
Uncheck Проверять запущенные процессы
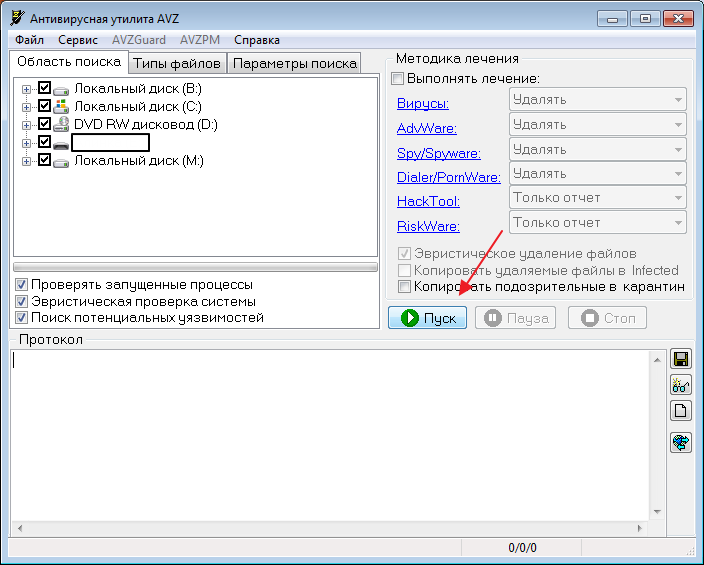coord(22,285)
